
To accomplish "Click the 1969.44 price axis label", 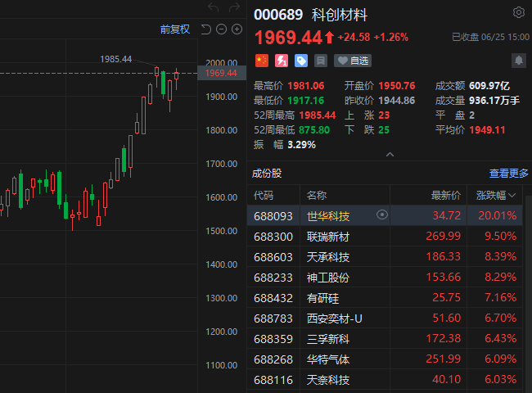I will (221, 73).
